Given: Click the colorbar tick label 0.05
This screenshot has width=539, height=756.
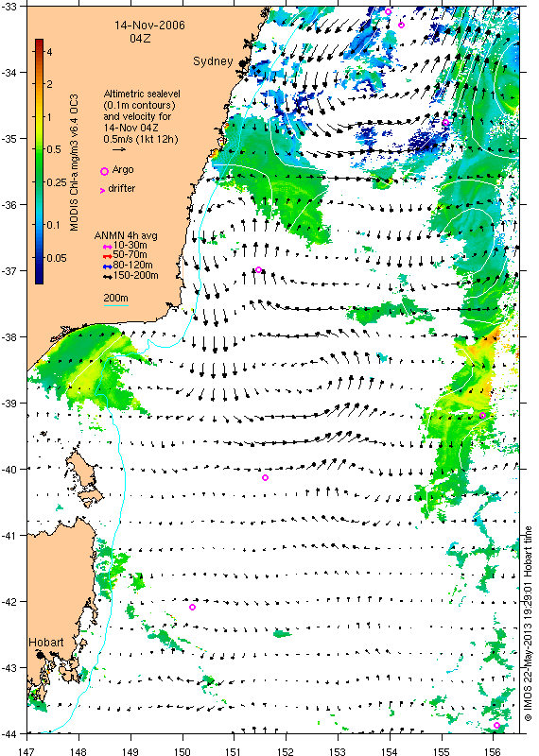Looking at the screenshot, I should coord(57,258).
